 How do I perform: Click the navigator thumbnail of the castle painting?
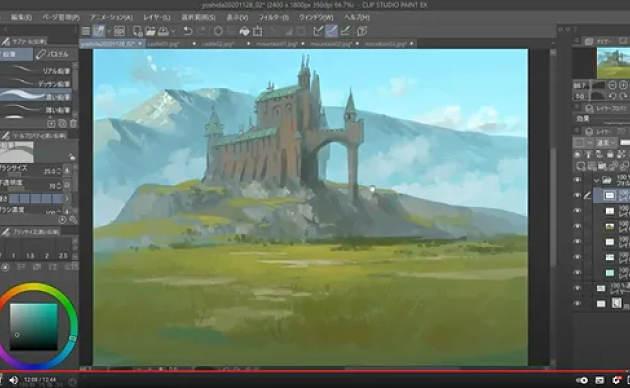click(x=613, y=63)
